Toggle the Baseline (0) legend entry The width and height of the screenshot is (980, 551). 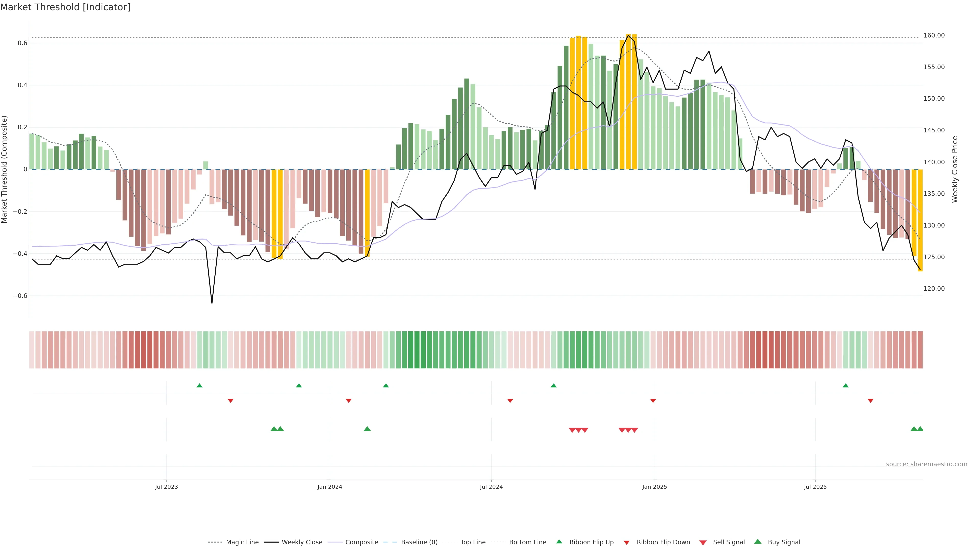click(x=419, y=542)
